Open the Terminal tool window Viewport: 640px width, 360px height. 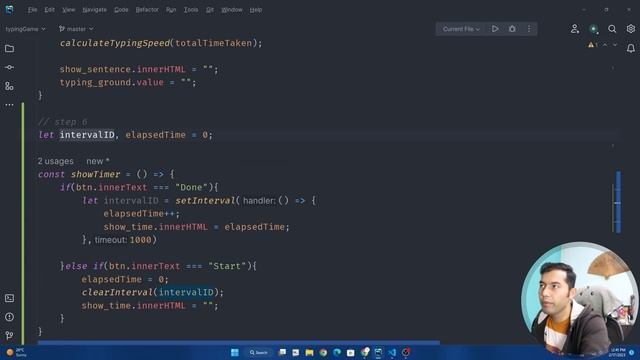click(9, 298)
